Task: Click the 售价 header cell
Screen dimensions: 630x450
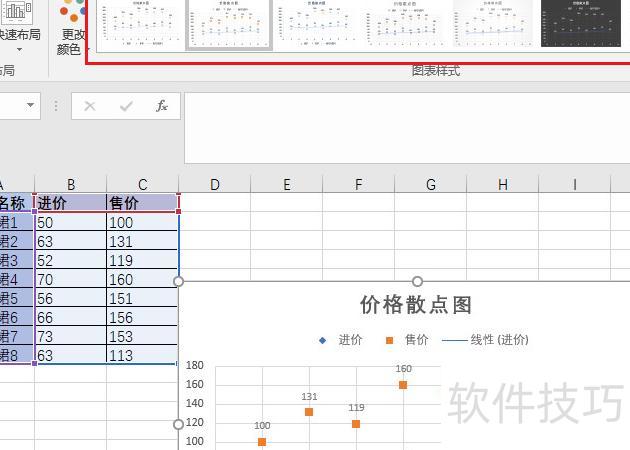Action: point(143,203)
